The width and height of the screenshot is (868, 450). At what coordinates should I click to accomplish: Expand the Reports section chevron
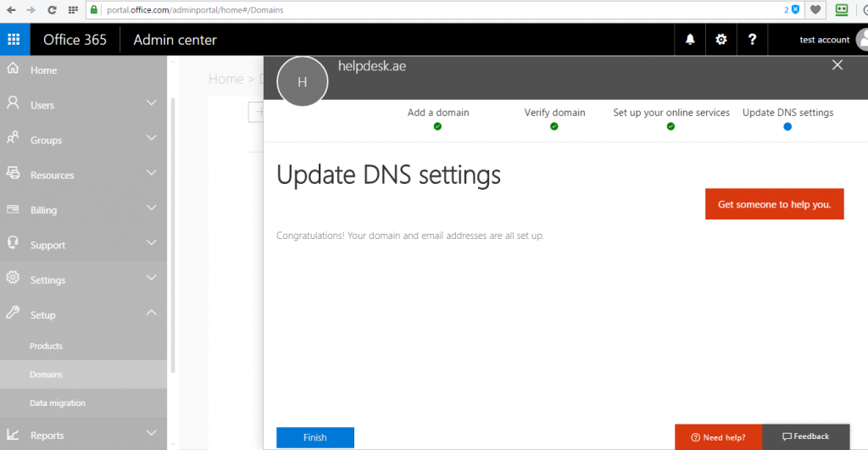click(151, 433)
